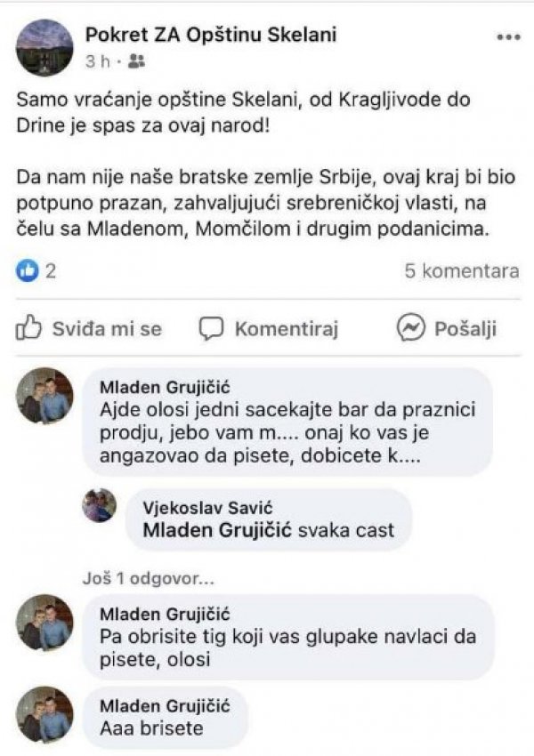
Task: Click the Sviđa mi se label
Action: pos(107,329)
